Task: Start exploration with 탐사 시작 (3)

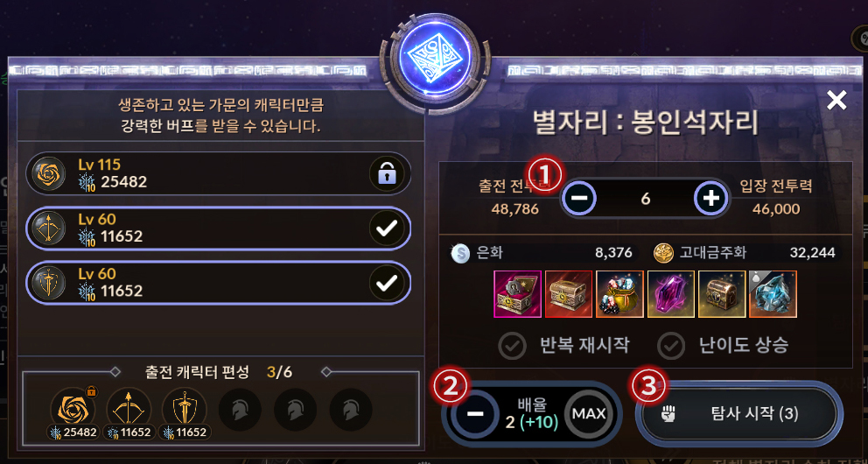Action: point(737,413)
